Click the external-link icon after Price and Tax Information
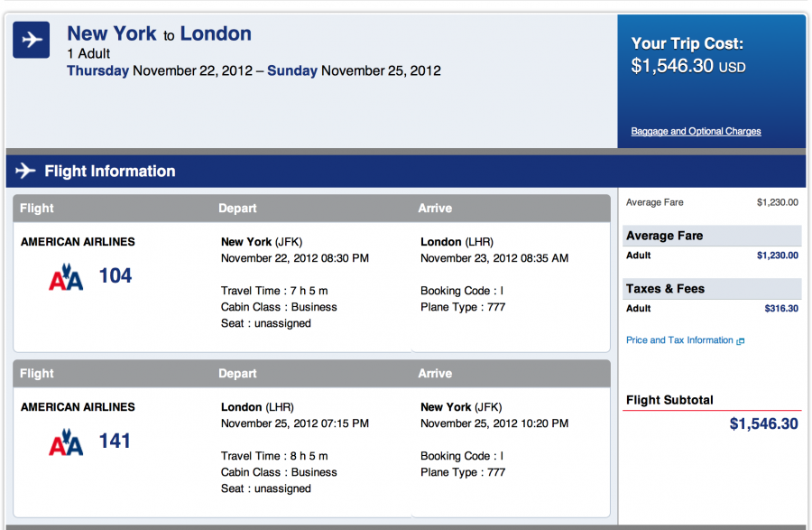812x530 pixels. pos(741,341)
